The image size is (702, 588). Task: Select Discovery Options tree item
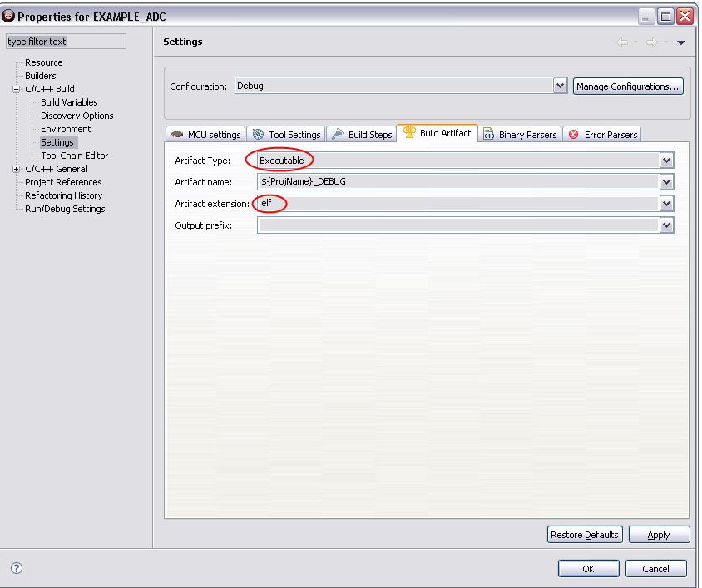(77, 116)
